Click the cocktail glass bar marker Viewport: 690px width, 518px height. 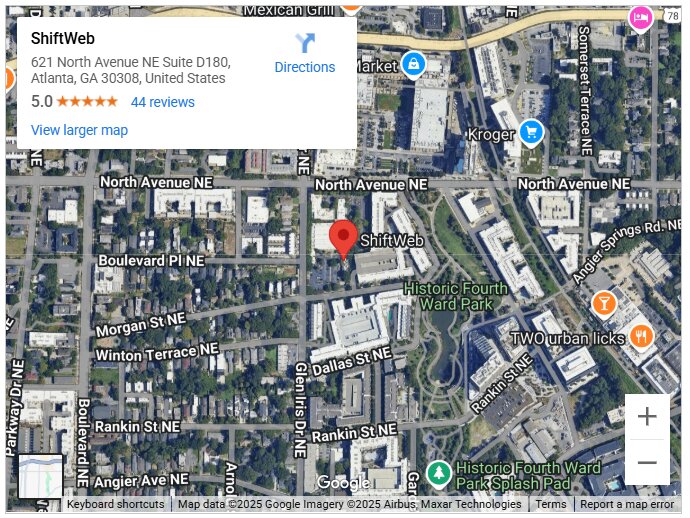[x=604, y=305]
